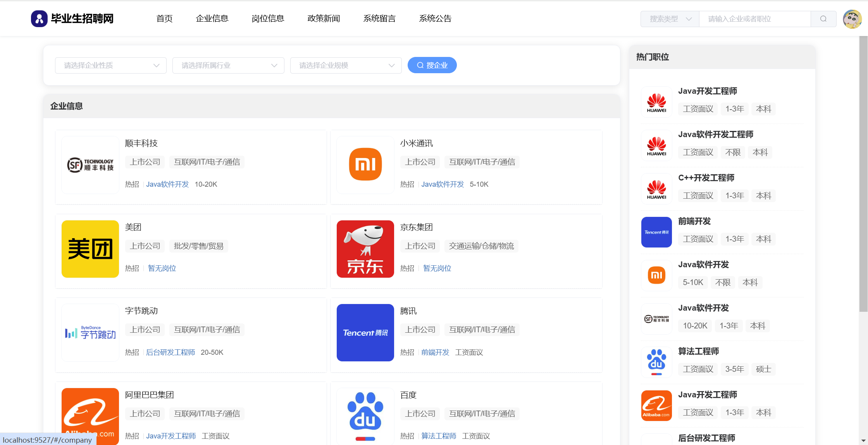Open the JD.com company logo
The width and height of the screenshot is (868, 445).
365,249
